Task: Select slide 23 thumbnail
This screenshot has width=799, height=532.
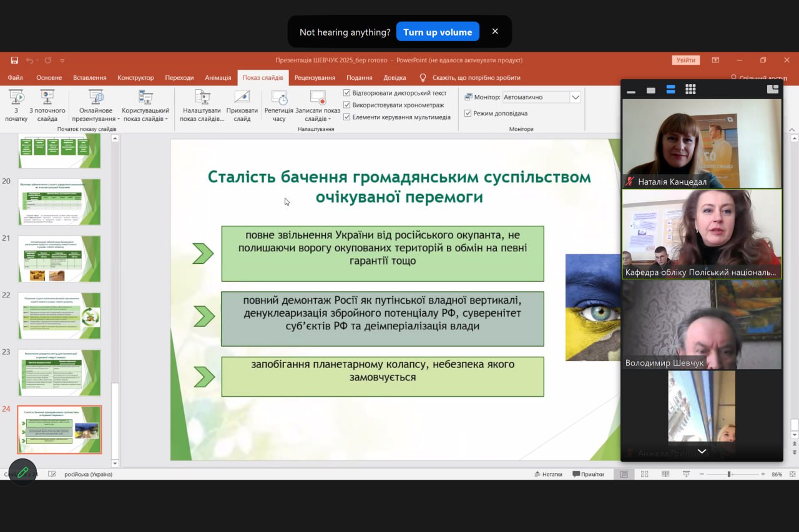Action: [x=59, y=372]
